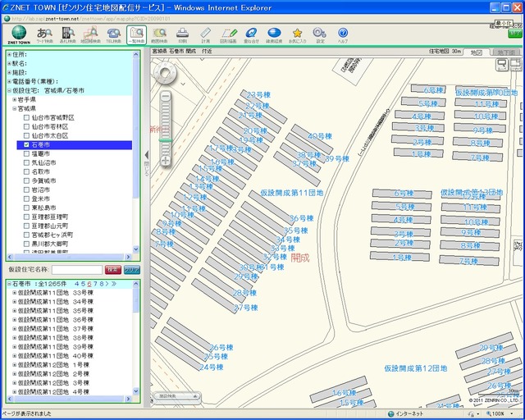Screen dimensions: 525x420
Task: Click the ZNET TOWN globe logo
Action: point(19,34)
